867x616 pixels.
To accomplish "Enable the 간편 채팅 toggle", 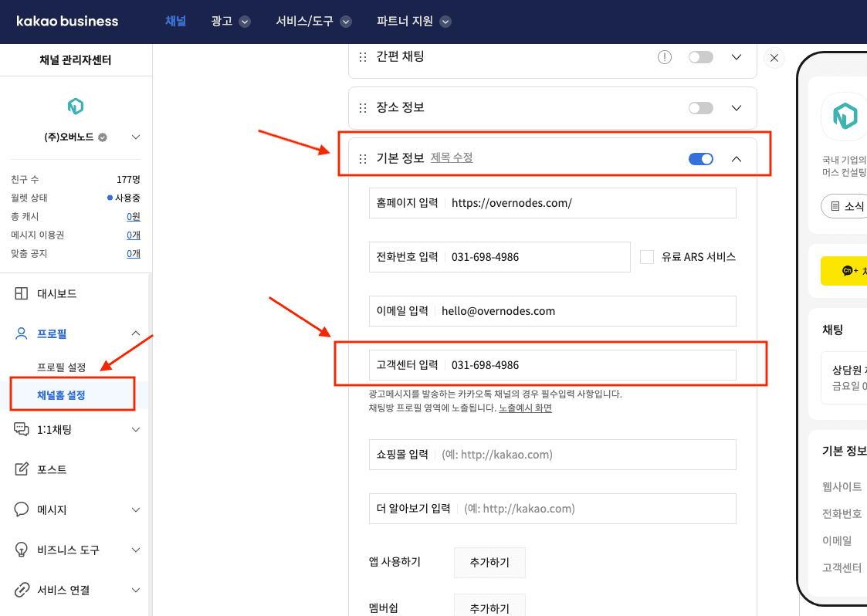I will coord(700,57).
